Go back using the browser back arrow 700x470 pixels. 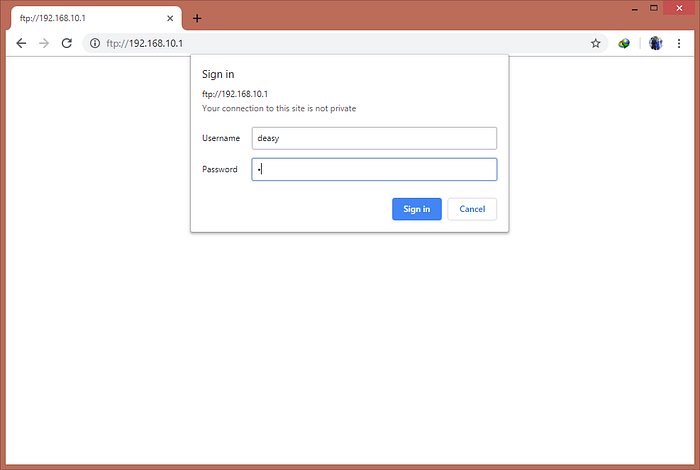pos(21,43)
